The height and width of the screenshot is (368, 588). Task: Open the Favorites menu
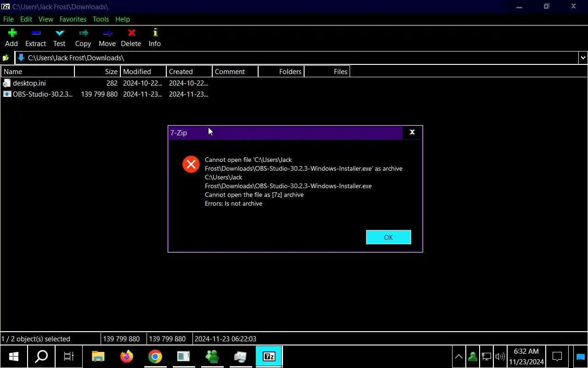click(x=73, y=19)
